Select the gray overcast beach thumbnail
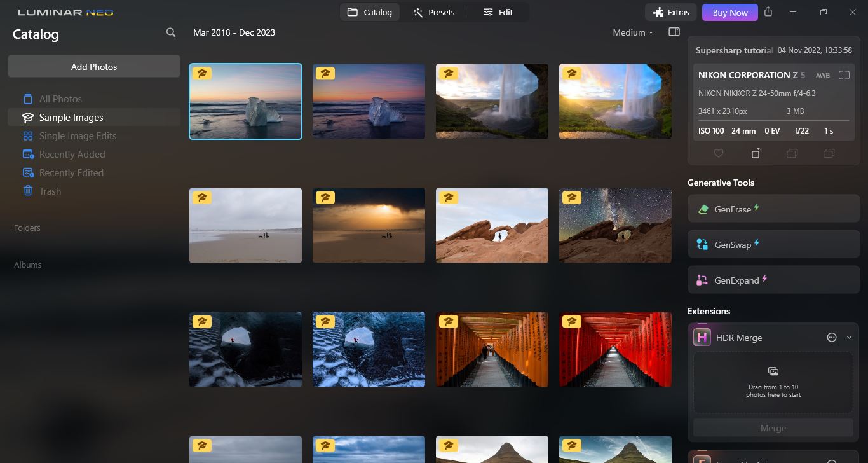Viewport: 868px width, 463px height. 245,225
